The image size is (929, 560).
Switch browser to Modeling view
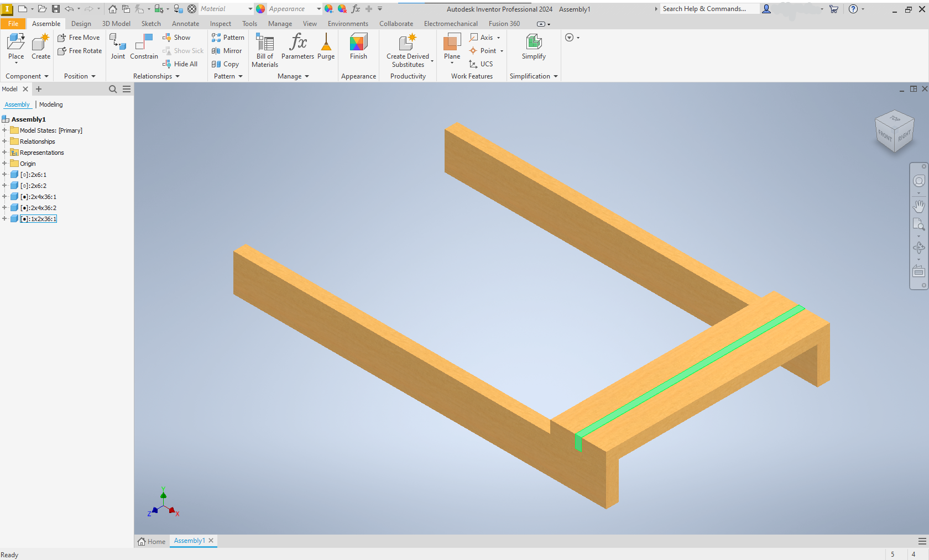point(51,104)
